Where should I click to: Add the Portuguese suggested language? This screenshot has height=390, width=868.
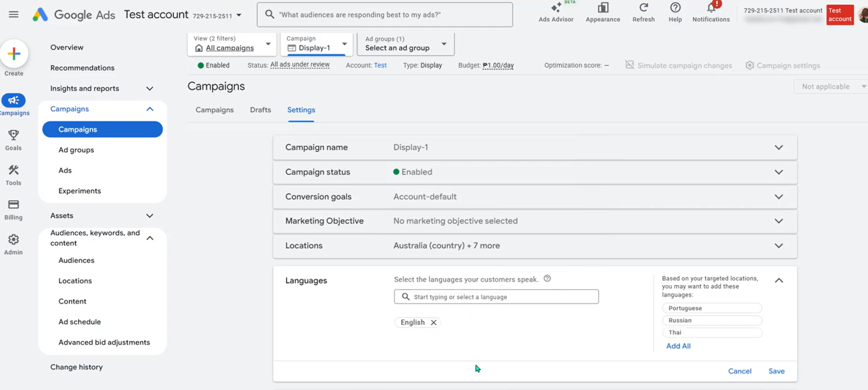712,308
